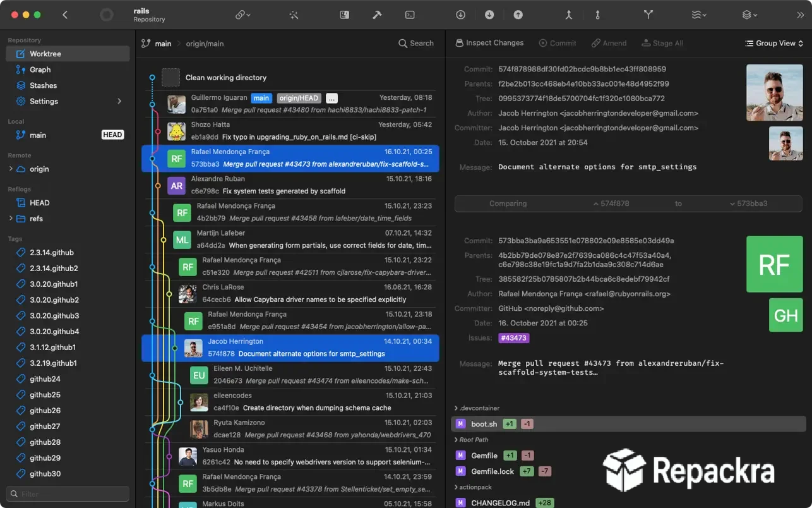Expand the Settings chevron in sidebar
Viewport: 812px width, 508px height.
[119, 101]
